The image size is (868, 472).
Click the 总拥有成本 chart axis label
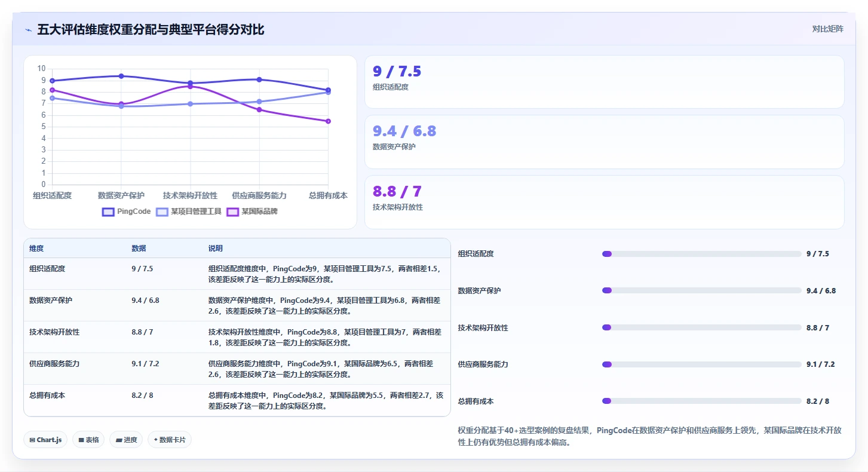[328, 196]
